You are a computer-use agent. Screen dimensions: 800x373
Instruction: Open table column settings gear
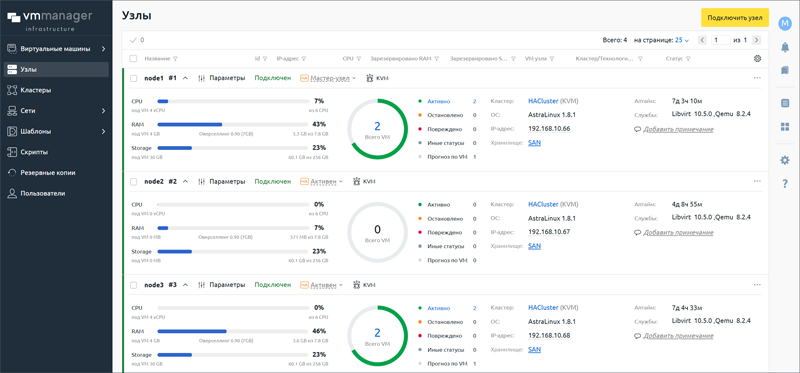(x=757, y=59)
